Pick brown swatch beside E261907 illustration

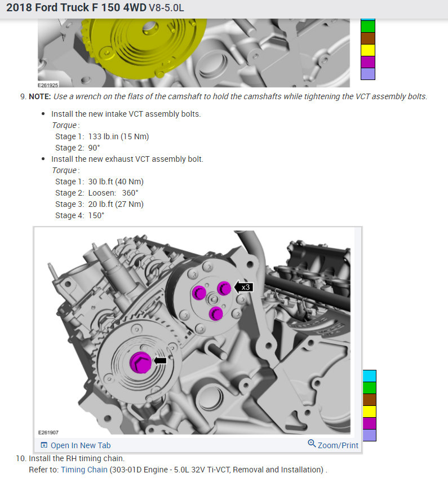pyautogui.click(x=369, y=400)
